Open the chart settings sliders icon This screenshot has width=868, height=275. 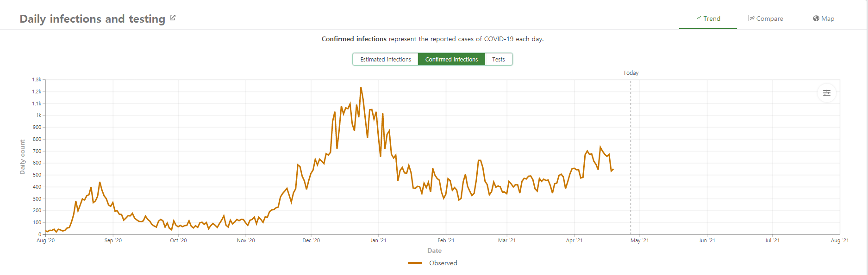pyautogui.click(x=827, y=93)
